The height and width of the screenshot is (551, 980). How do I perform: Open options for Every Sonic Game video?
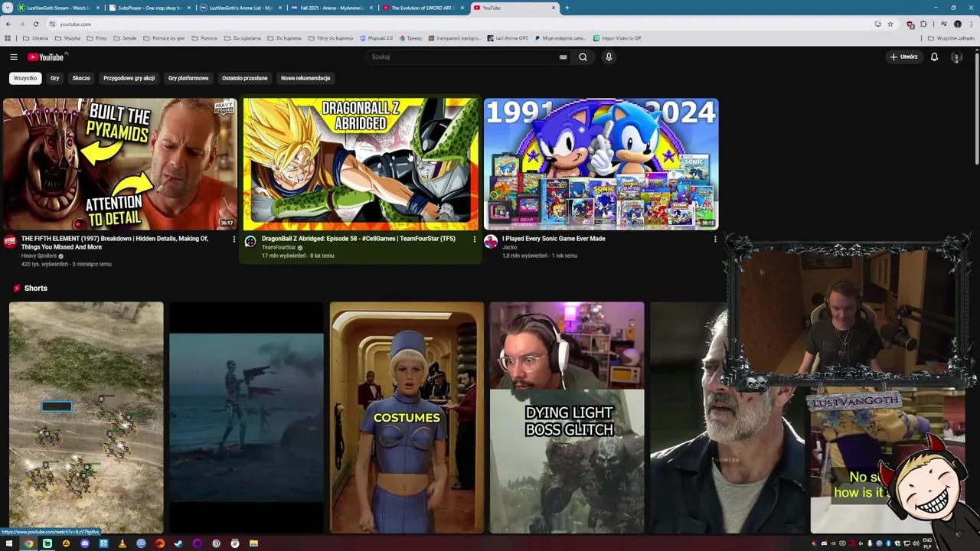pos(715,240)
